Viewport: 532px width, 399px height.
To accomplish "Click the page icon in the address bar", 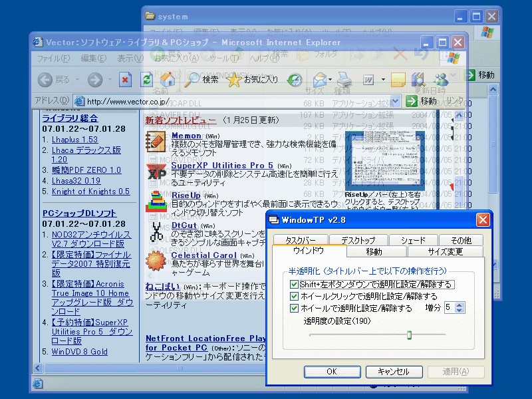I will pyautogui.click(x=79, y=101).
